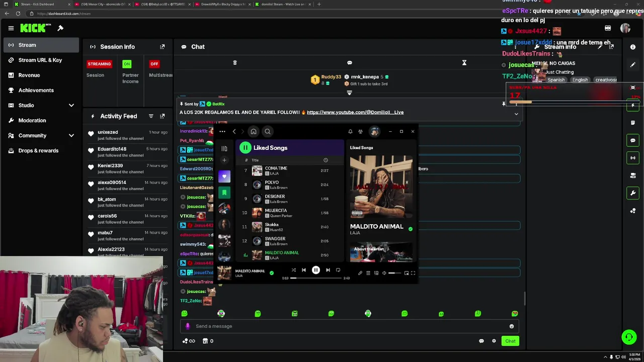Screen dimensions: 644x362
Task: Go to previous track in Spotify
Action: coord(304,270)
